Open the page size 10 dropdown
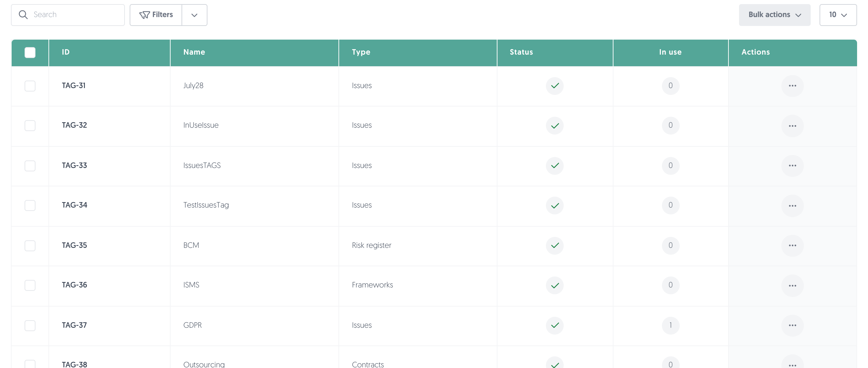The height and width of the screenshot is (368, 868). pyautogui.click(x=838, y=15)
